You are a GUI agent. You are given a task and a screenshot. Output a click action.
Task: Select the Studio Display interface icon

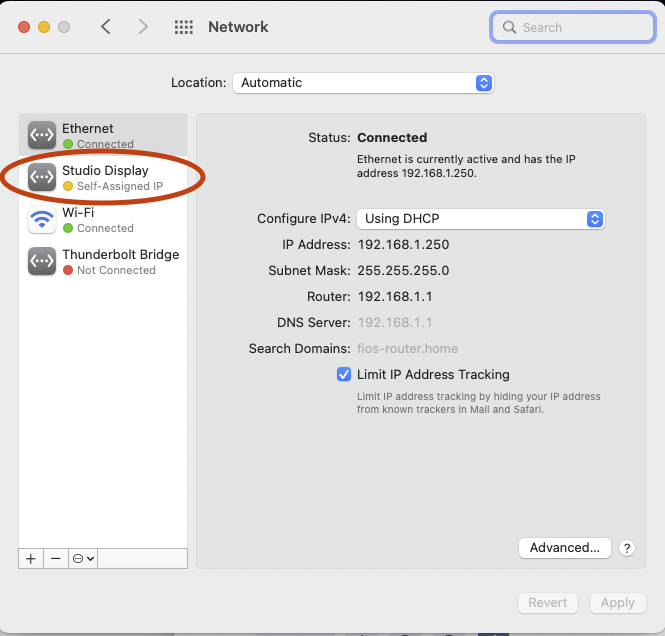(42, 177)
